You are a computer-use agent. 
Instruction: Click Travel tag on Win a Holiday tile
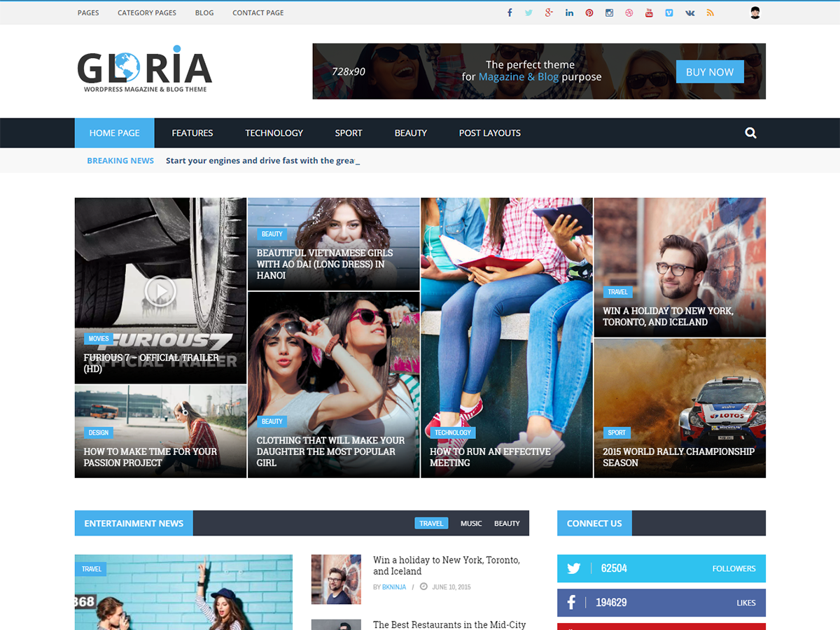click(617, 292)
